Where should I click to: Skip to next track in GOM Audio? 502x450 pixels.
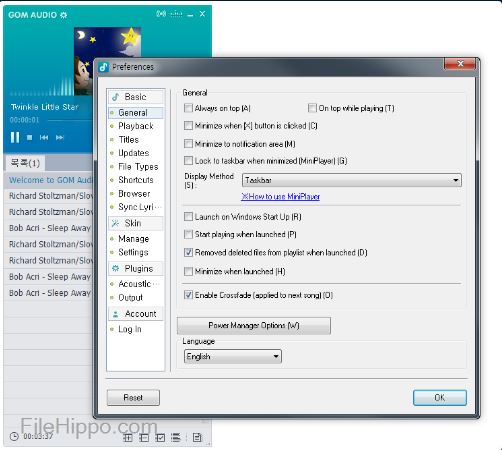[60, 137]
